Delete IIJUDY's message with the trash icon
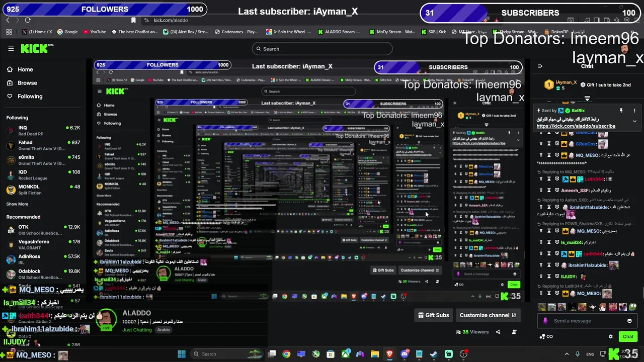 (x=541, y=277)
